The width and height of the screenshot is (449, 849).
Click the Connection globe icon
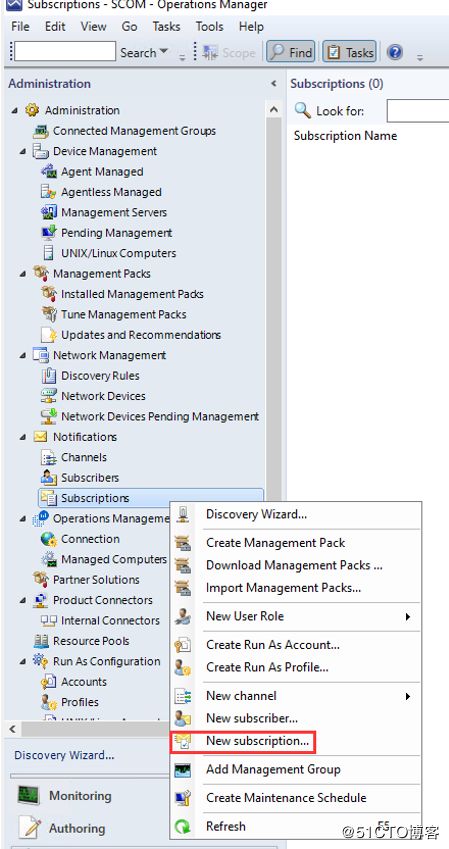49,539
